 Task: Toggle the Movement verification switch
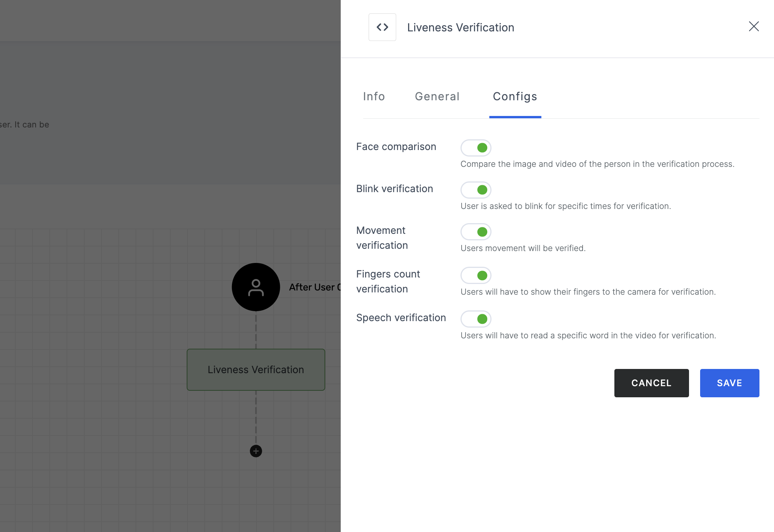[476, 232]
